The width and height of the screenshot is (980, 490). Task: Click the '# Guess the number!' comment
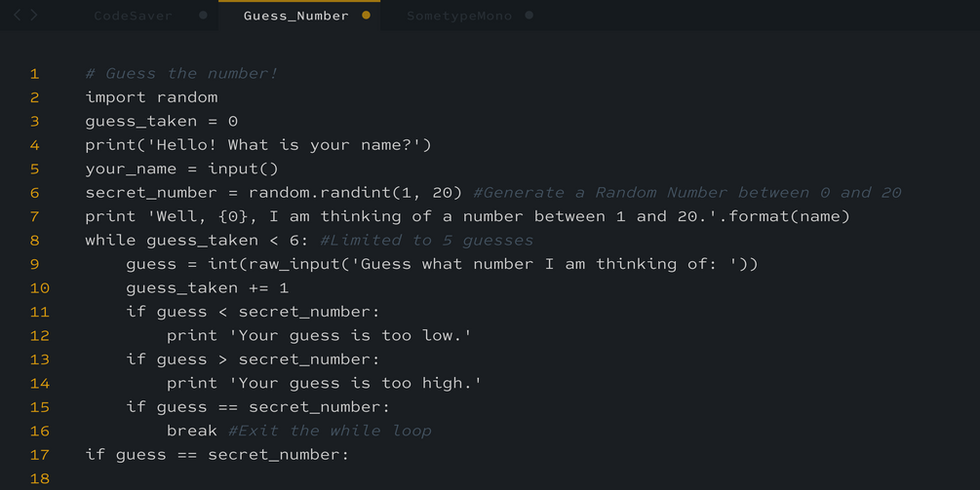click(181, 74)
